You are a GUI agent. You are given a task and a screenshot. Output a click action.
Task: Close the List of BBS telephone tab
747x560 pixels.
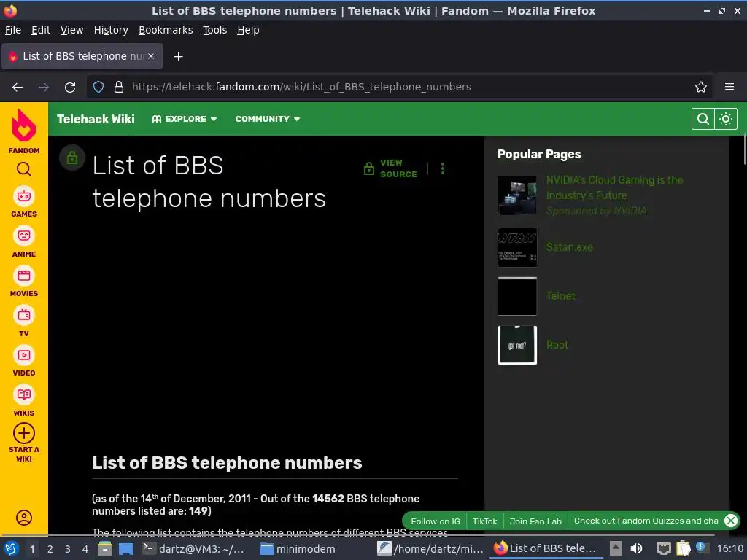(151, 56)
